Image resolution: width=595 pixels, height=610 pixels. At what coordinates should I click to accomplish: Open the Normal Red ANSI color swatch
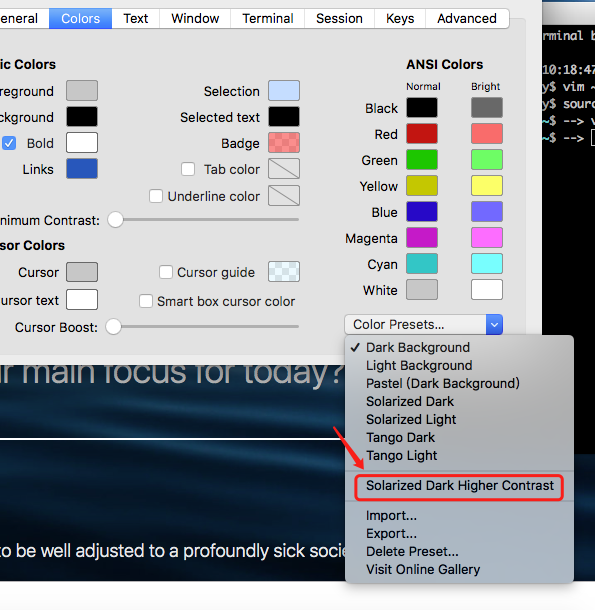[422, 133]
